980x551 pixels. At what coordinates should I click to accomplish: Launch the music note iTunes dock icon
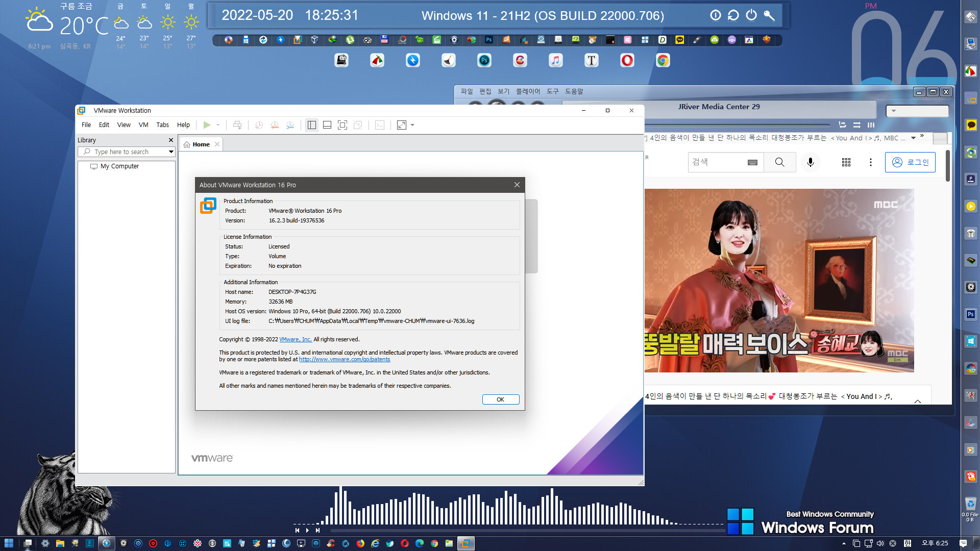(x=556, y=60)
